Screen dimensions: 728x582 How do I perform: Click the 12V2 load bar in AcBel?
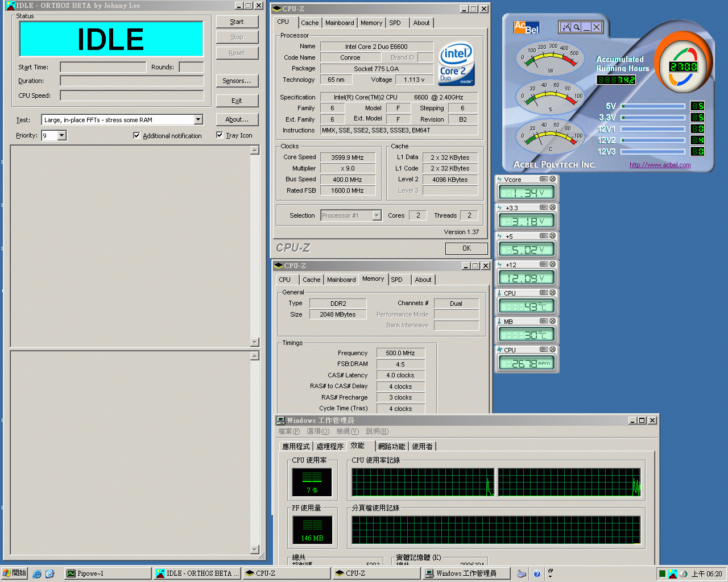point(653,140)
